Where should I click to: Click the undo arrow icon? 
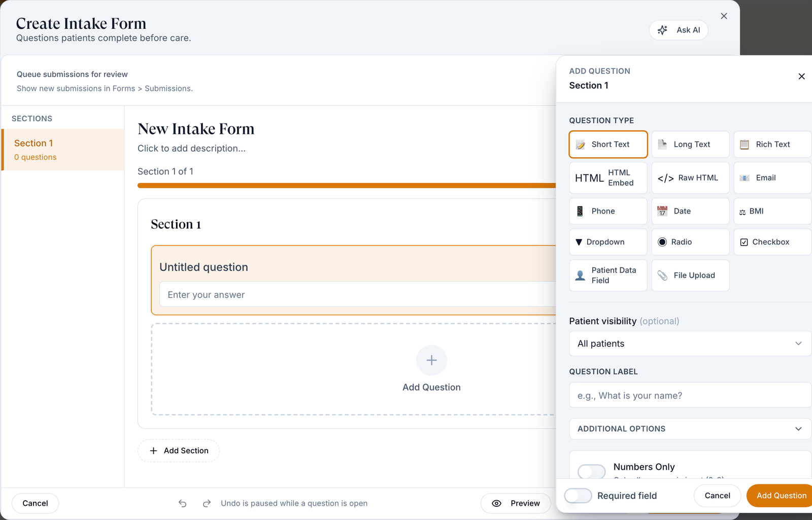[183, 503]
